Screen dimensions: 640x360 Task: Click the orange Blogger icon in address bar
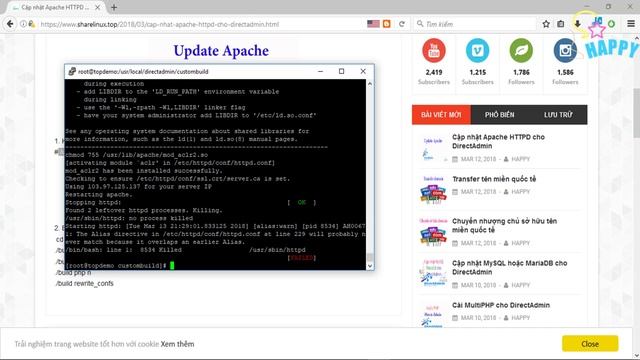coord(387,24)
